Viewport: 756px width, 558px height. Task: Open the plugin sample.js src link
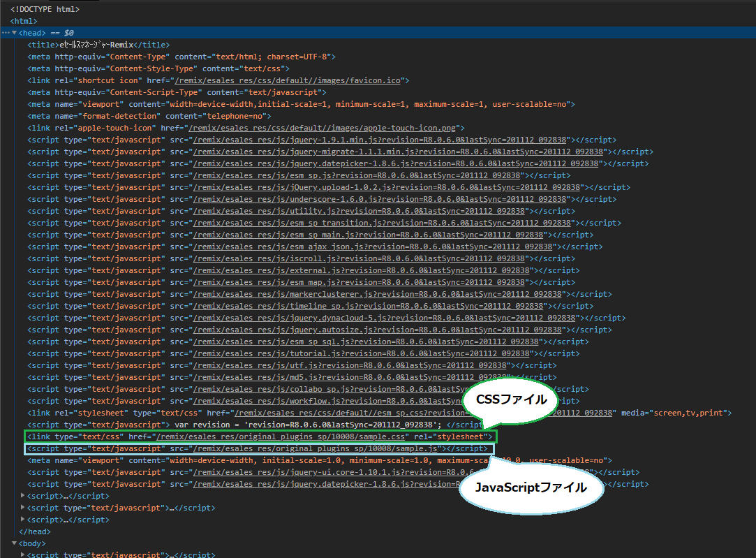(x=316, y=448)
